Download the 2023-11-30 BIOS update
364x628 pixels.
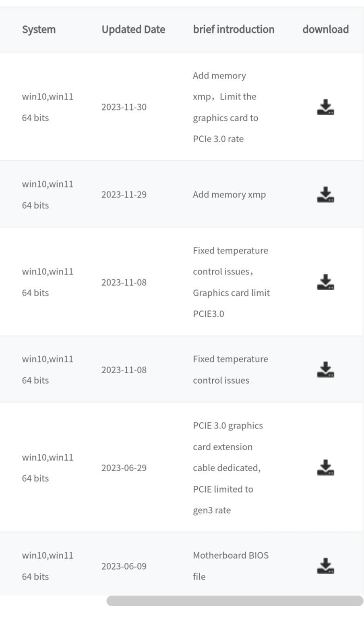(x=325, y=107)
